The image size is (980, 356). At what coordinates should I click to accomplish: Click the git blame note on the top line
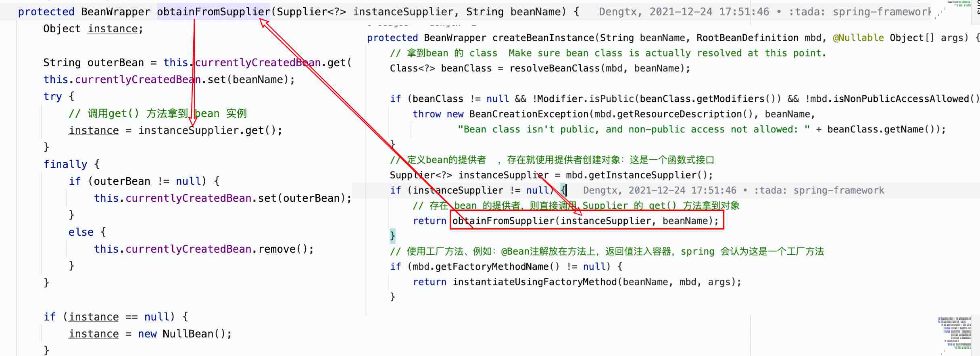pyautogui.click(x=765, y=12)
